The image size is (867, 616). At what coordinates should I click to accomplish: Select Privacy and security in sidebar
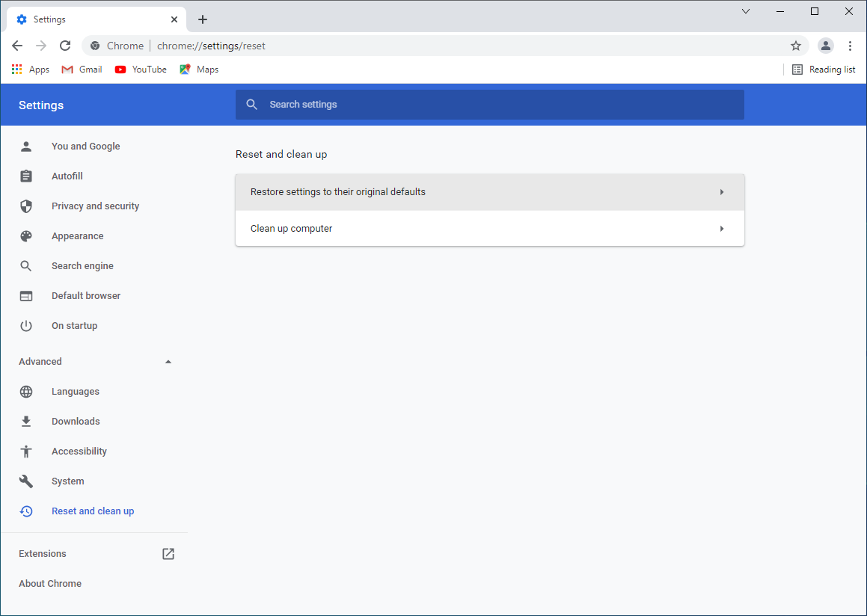(95, 206)
